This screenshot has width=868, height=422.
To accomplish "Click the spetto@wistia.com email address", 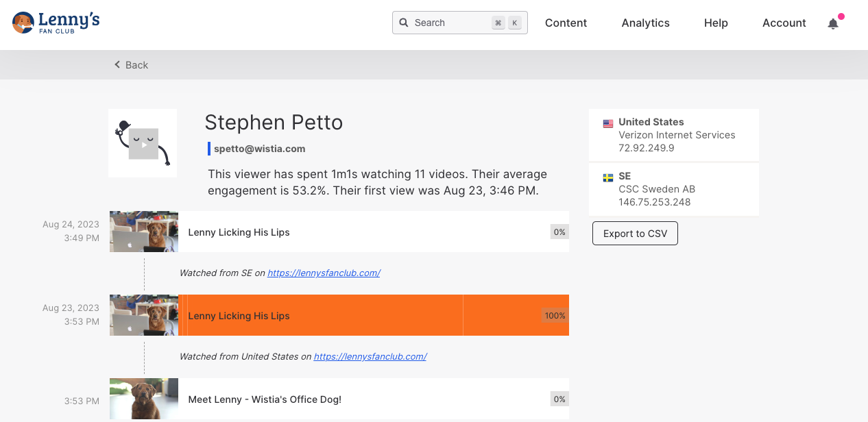I will (260, 149).
